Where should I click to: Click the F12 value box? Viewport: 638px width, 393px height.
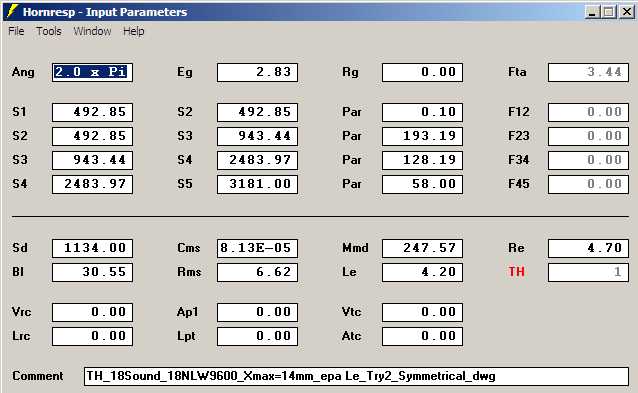click(x=588, y=112)
